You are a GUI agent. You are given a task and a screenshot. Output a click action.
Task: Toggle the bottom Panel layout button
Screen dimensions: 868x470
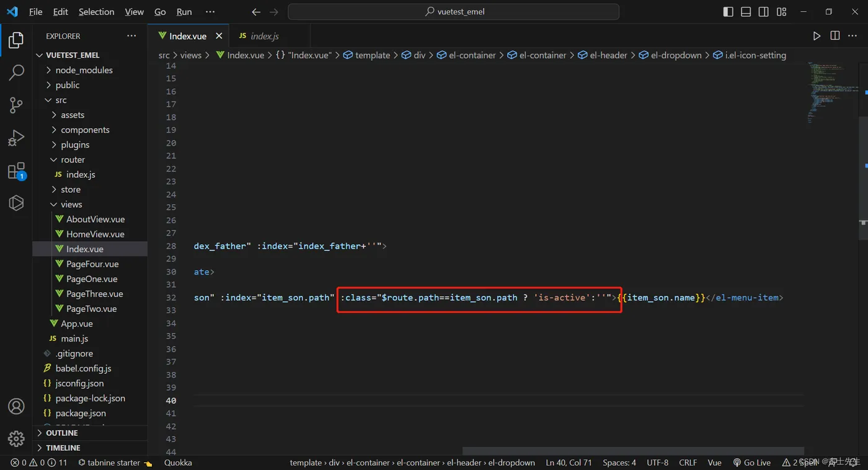pyautogui.click(x=746, y=12)
